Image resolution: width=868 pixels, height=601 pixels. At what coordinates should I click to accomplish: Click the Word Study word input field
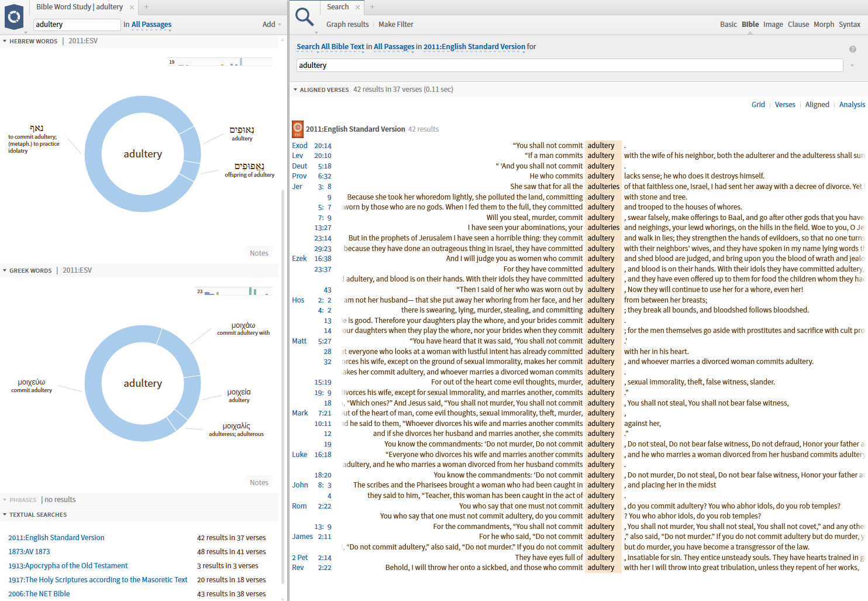(x=77, y=25)
